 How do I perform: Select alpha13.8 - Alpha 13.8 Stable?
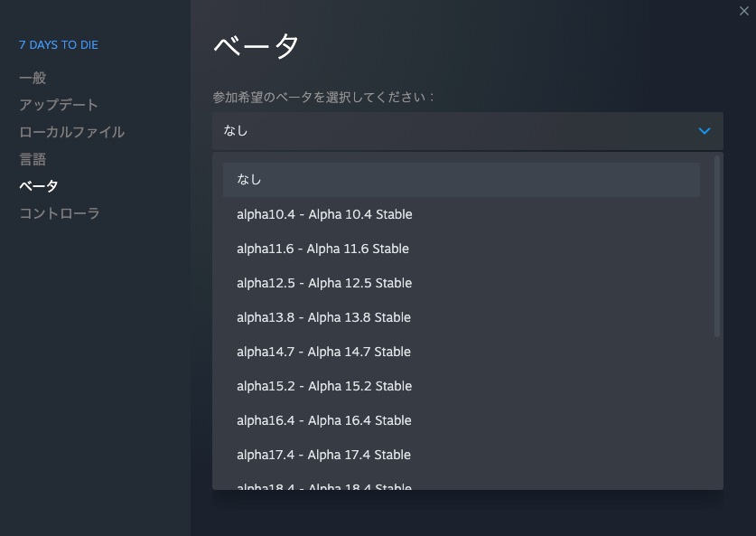(323, 317)
